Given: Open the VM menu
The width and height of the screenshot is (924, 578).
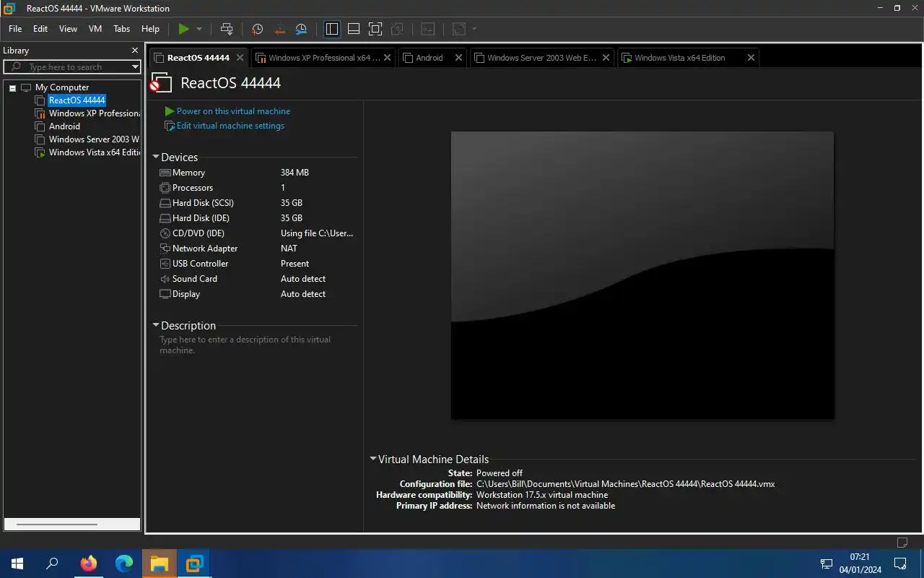Looking at the screenshot, I should pyautogui.click(x=95, y=29).
